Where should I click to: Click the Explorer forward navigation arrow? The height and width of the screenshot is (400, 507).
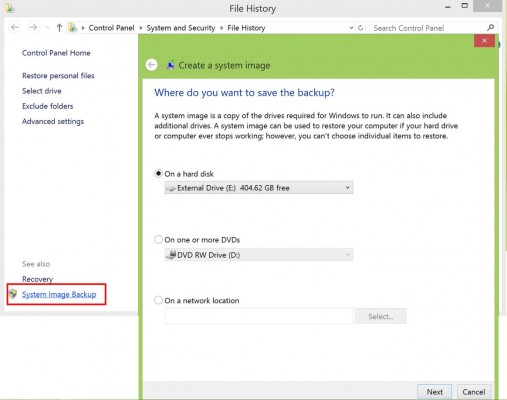pos(33,28)
